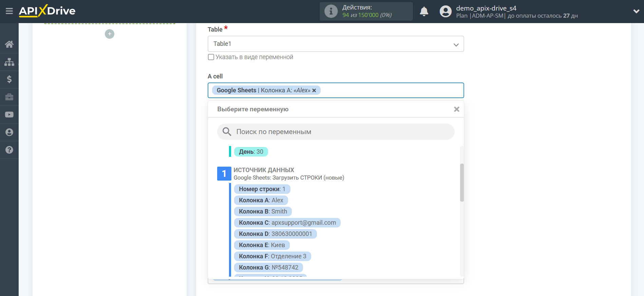Open the connections sitemap icon in sidebar
This screenshot has height=296, width=644.
coord(9,62)
